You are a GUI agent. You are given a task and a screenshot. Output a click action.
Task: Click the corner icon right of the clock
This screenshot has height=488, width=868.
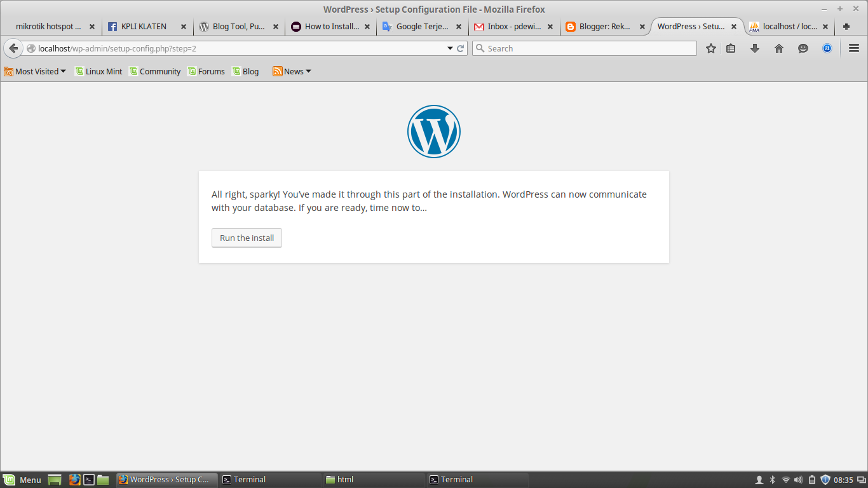(862, 480)
